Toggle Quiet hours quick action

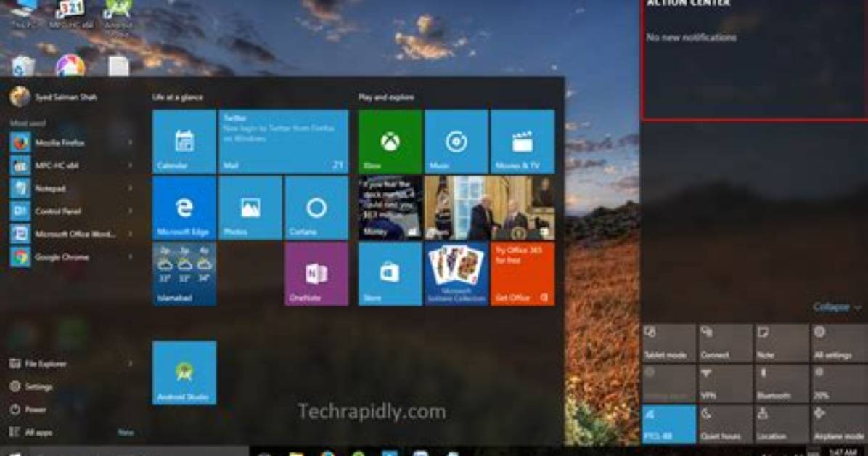coord(725,424)
